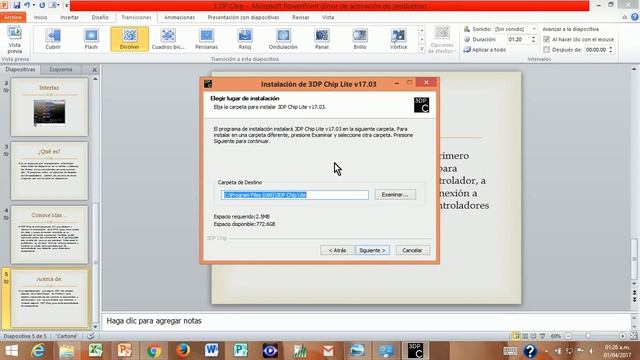
Task: Switch to the Esquema pane tab
Action: 61,69
